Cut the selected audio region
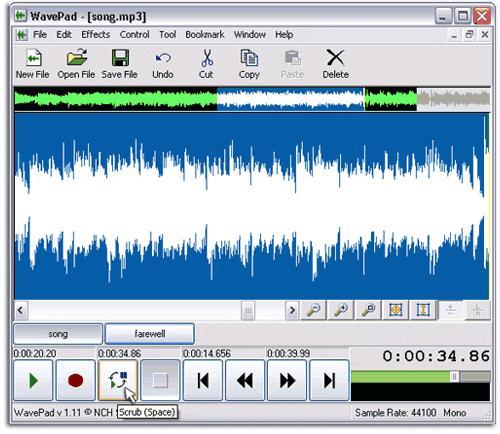The image size is (500, 434). [x=206, y=64]
